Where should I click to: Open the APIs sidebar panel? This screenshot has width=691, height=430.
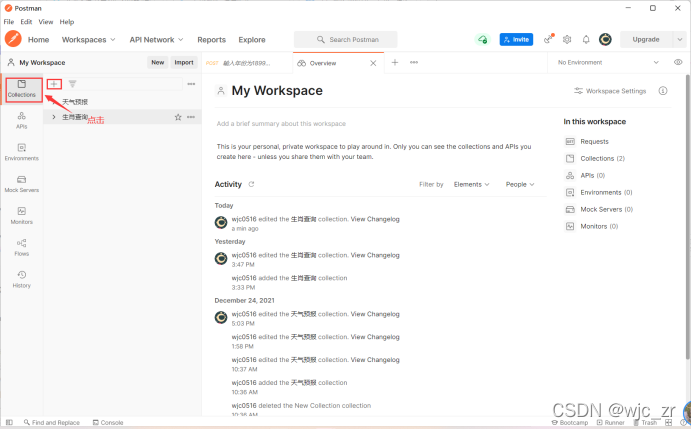[22, 121]
